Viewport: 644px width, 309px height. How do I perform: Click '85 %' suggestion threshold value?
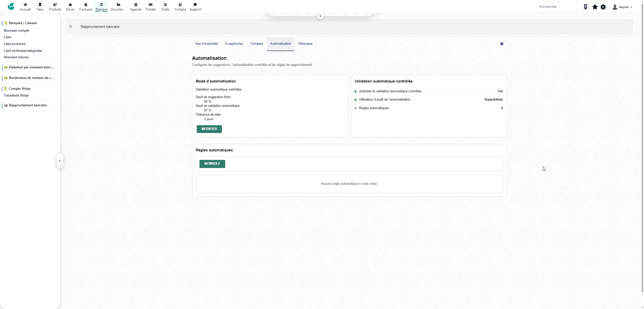[x=208, y=102]
